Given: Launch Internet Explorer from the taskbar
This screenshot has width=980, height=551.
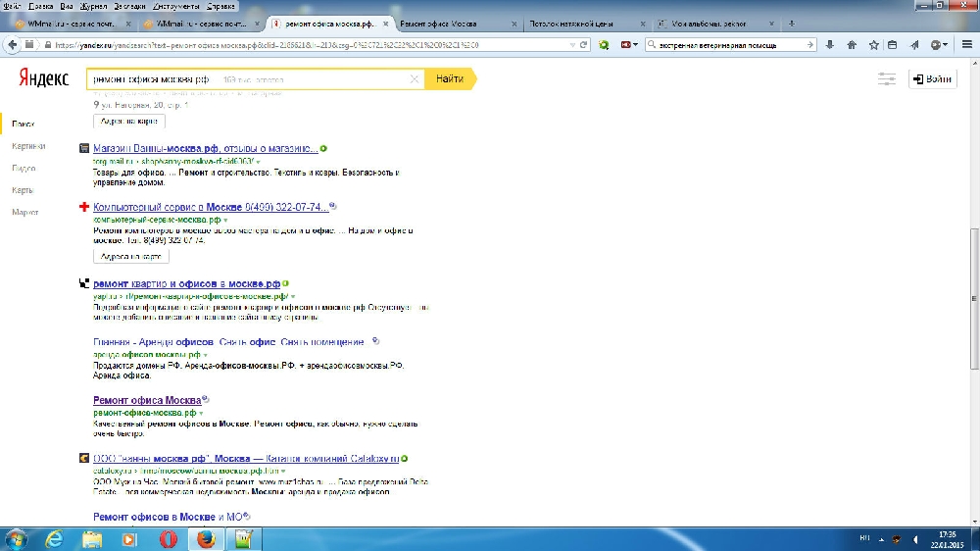Looking at the screenshot, I should pyautogui.click(x=54, y=539).
